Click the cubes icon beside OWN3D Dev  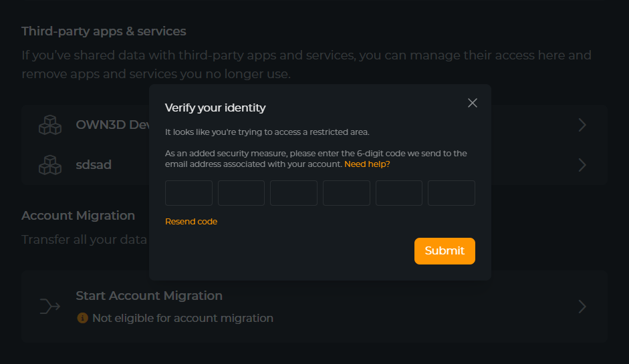pyautogui.click(x=50, y=125)
